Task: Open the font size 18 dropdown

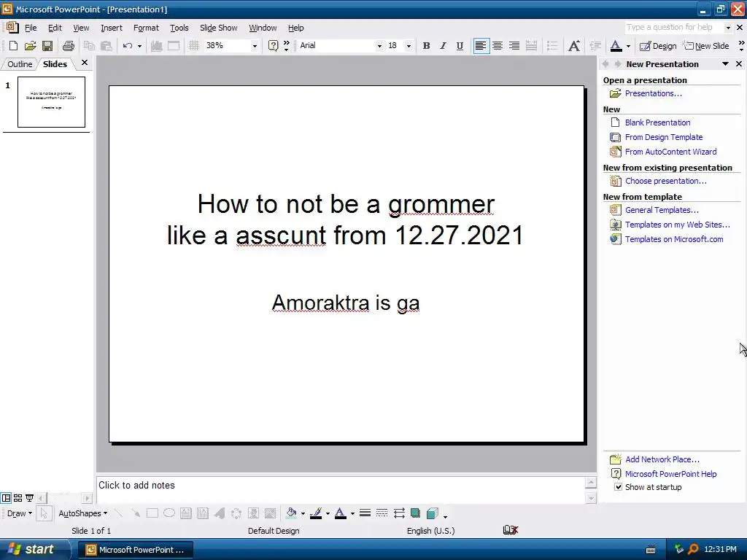Action: (409, 46)
